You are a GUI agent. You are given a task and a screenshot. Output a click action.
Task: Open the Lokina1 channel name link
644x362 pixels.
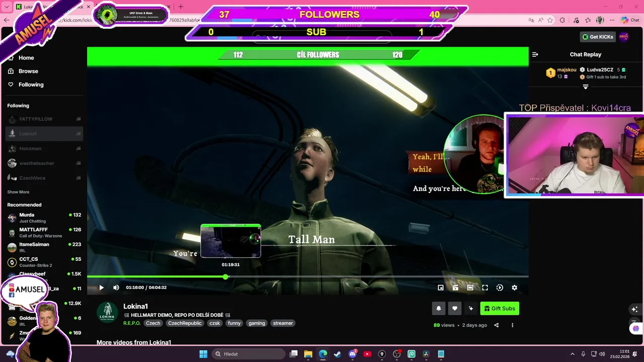135,306
